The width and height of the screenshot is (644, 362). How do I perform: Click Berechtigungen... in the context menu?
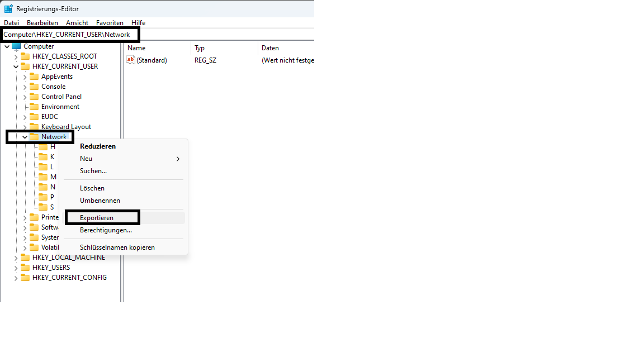point(106,230)
